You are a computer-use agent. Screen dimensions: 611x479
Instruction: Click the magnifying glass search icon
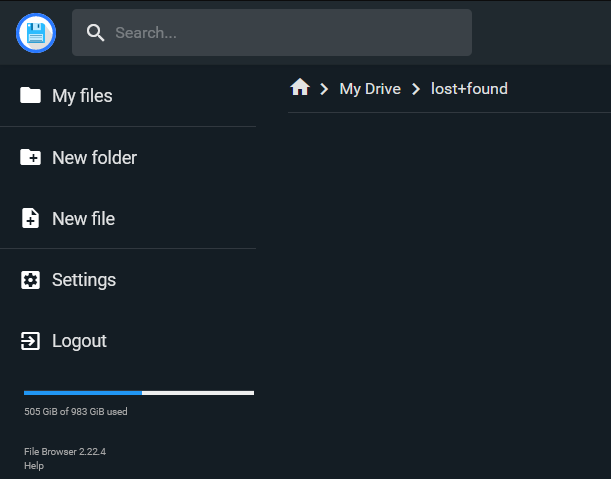click(x=95, y=33)
